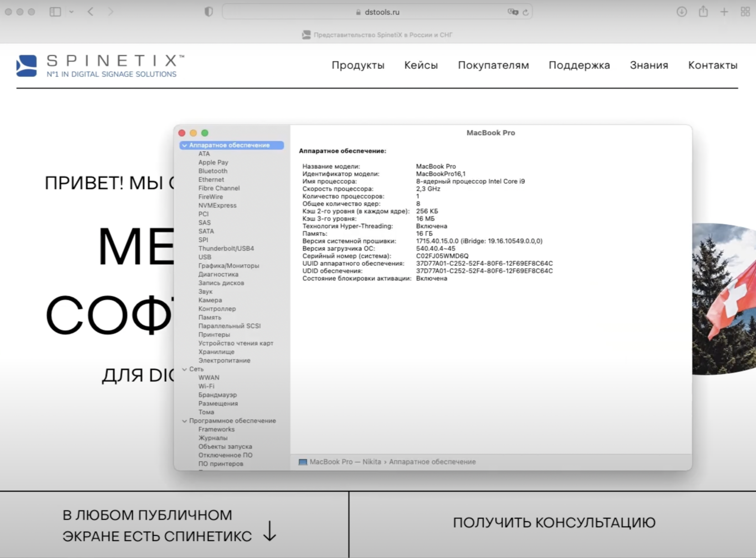Go back with the Safari back arrow
The width and height of the screenshot is (756, 558).
91,12
